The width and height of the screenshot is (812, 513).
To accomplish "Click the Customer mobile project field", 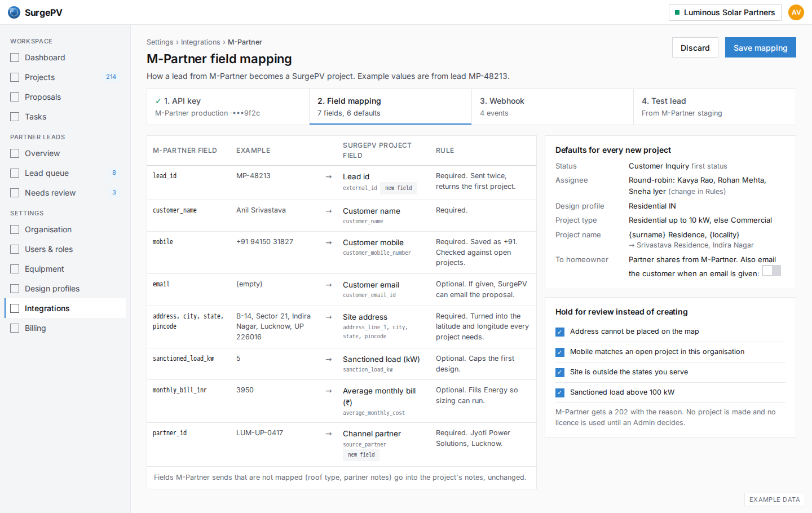I will [373, 242].
